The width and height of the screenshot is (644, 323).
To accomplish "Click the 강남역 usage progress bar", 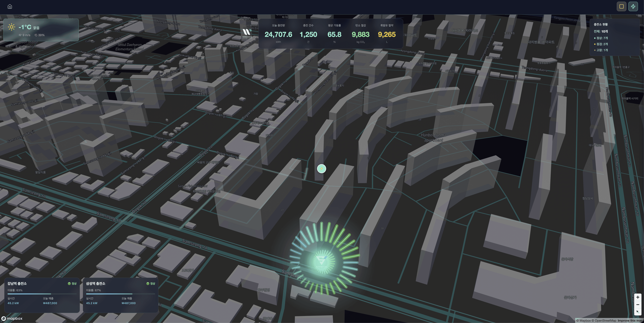I will (42, 294).
